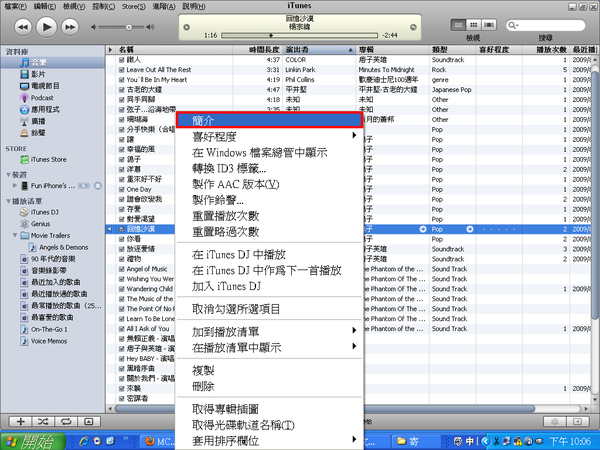The image size is (600, 450).
Task: Open 在播放清單中顯示 submenu
Action: click(269, 347)
